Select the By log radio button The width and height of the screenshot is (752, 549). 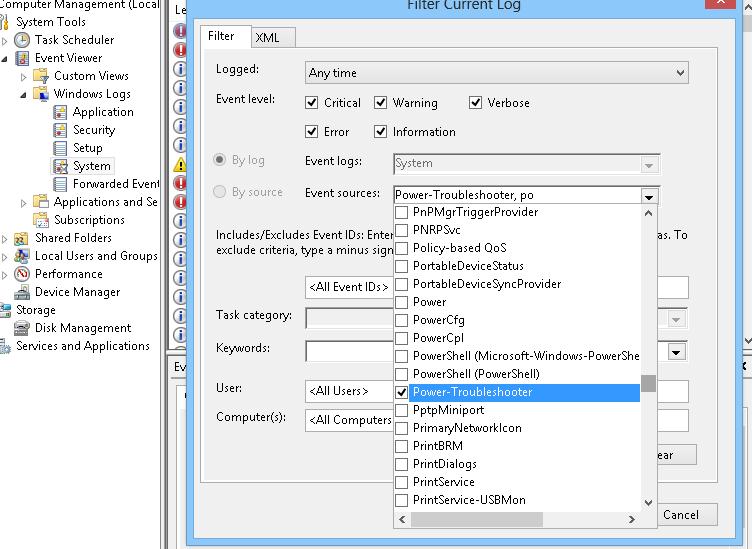click(220, 160)
